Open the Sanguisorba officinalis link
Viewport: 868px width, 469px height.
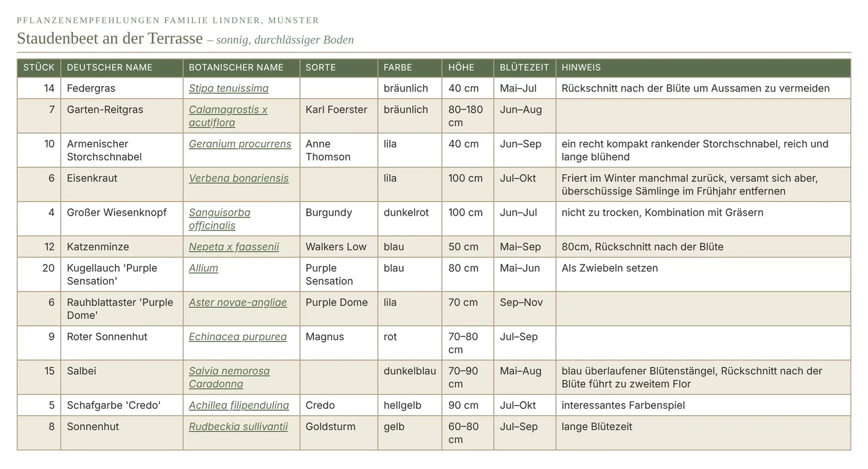pyautogui.click(x=219, y=219)
